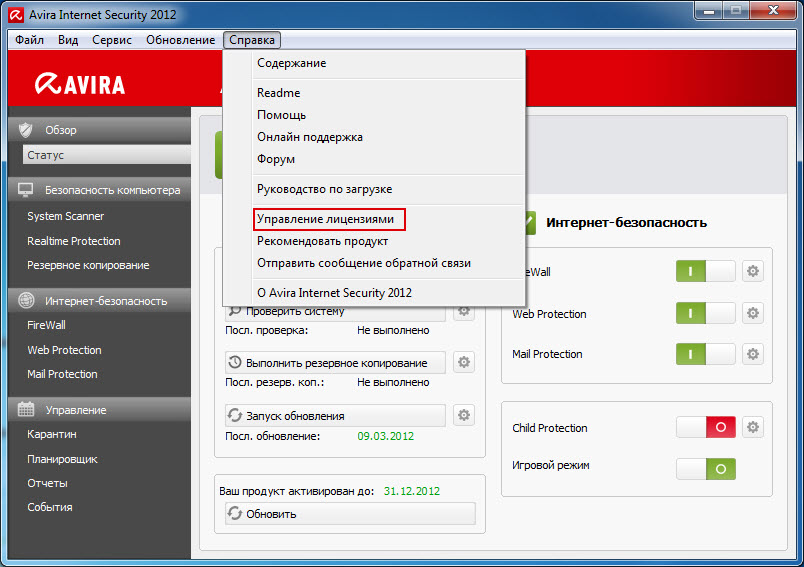804x567 pixels.
Task: Open Mail Protection settings gear
Action: (752, 354)
